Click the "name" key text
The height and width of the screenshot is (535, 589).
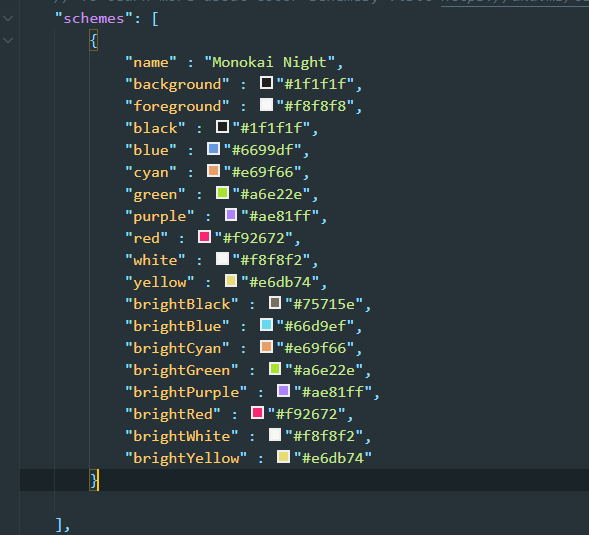click(x=151, y=62)
